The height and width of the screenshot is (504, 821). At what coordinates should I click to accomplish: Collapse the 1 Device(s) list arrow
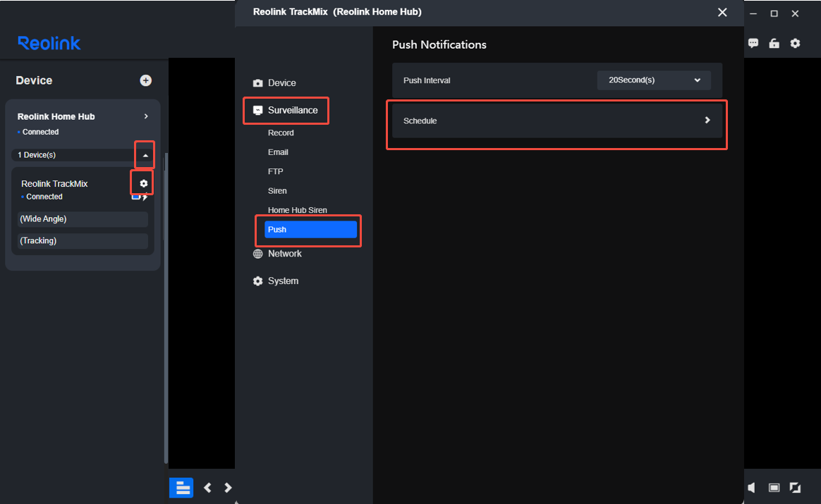coord(145,156)
